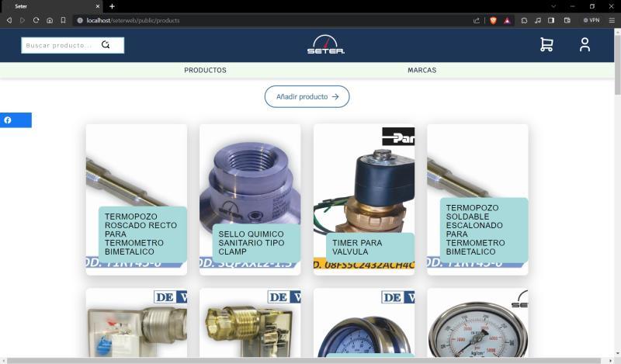The width and height of the screenshot is (621, 364).
Task: Open the browser hamburger menu
Action: coord(612,20)
